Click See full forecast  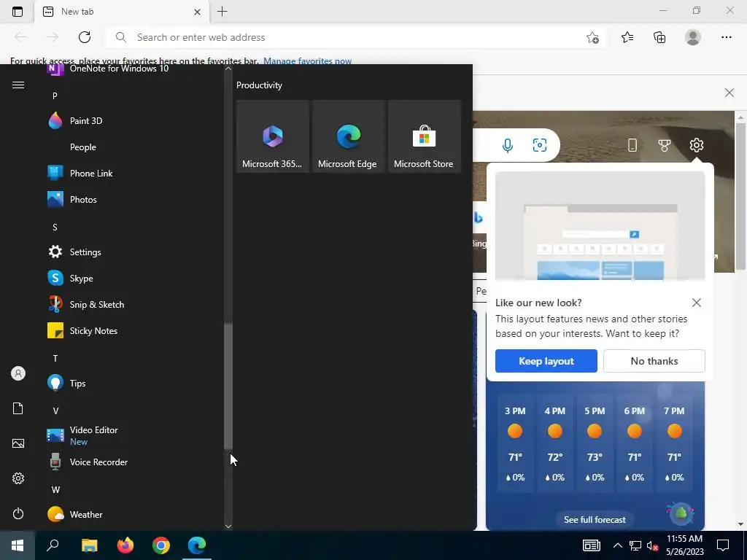[595, 519]
